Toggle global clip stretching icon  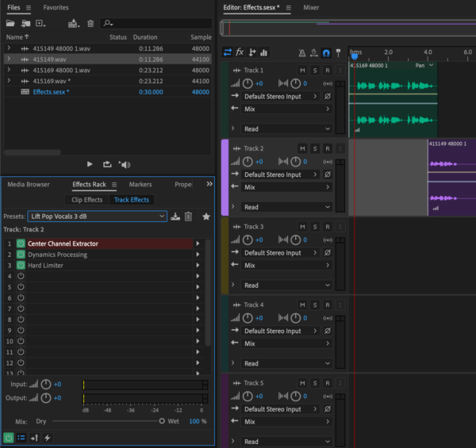314,53
